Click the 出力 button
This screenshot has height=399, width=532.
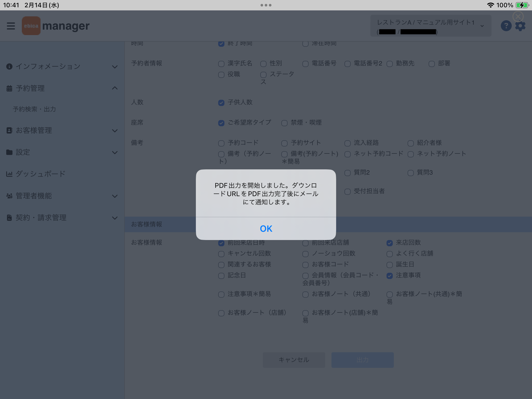362,360
